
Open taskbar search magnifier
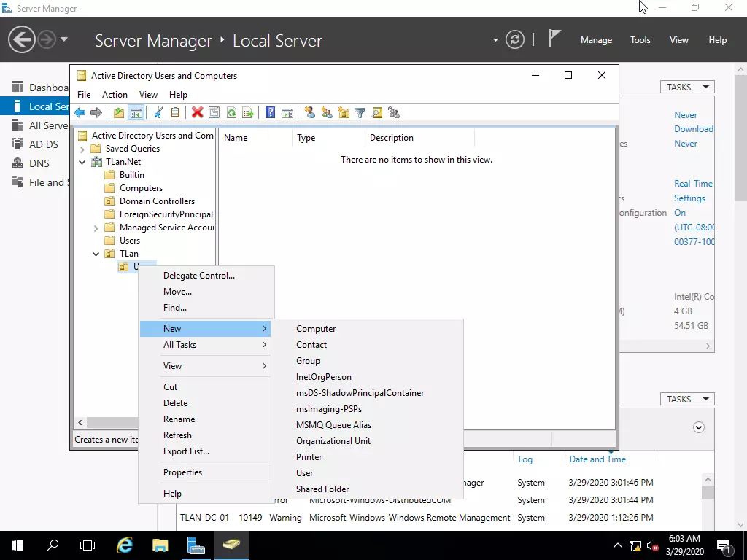pyautogui.click(x=53, y=545)
